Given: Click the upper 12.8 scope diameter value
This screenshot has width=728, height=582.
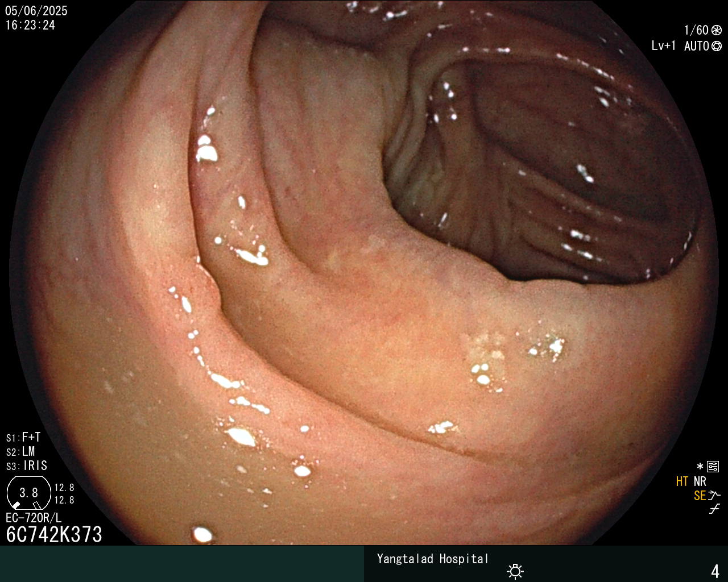Looking at the screenshot, I should (x=64, y=488).
